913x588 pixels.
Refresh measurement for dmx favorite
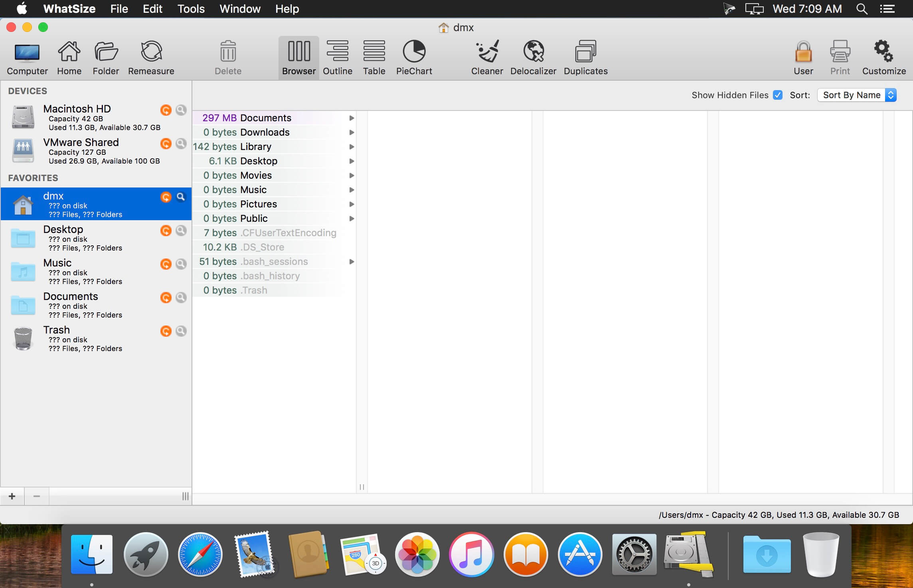click(166, 197)
